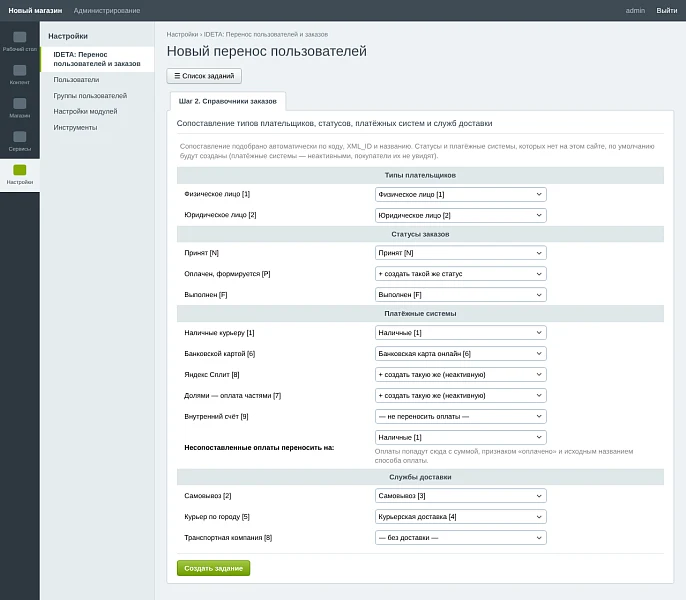Screen dimensions: 686x600
Task: Click the label Транспортная компания [8]
Action: click(x=228, y=538)
